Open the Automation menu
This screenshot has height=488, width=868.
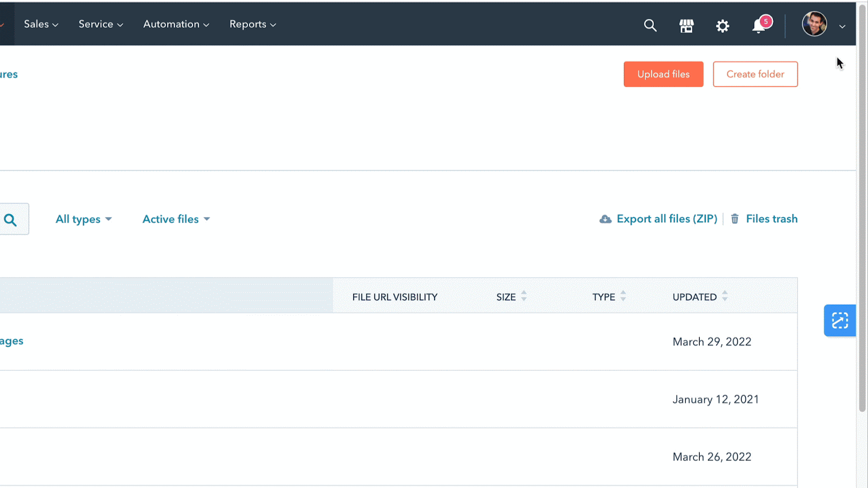pos(175,24)
